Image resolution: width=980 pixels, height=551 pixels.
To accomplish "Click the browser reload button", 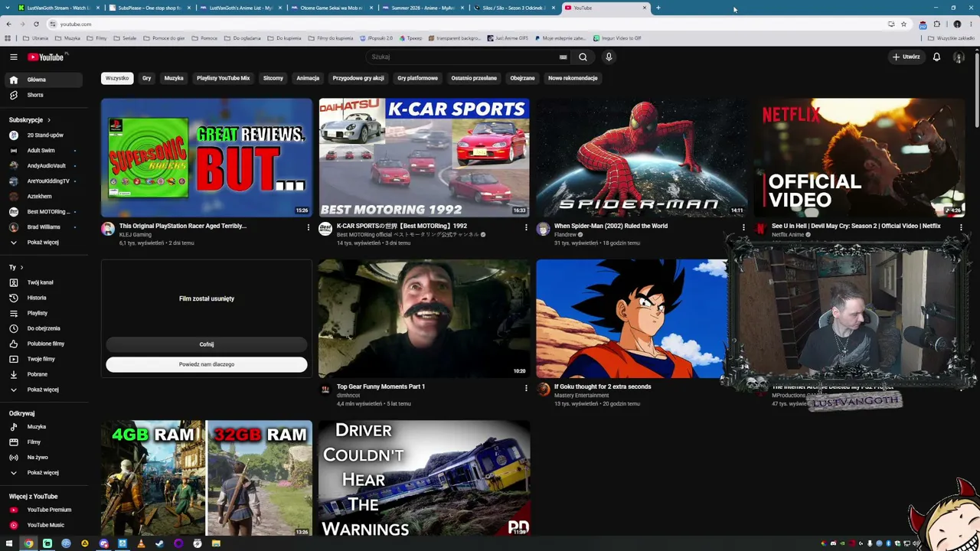I will tap(36, 24).
